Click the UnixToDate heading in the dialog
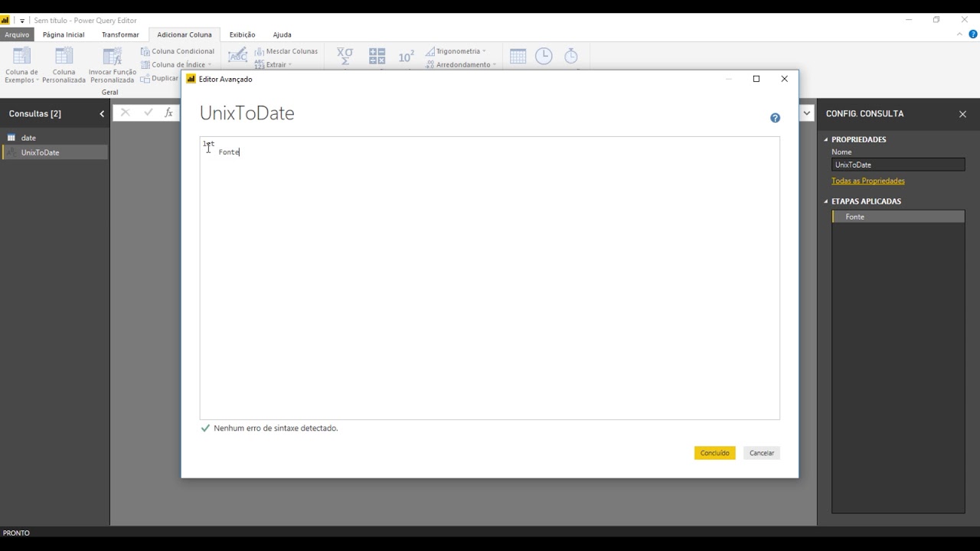This screenshot has width=980, height=551. [247, 113]
